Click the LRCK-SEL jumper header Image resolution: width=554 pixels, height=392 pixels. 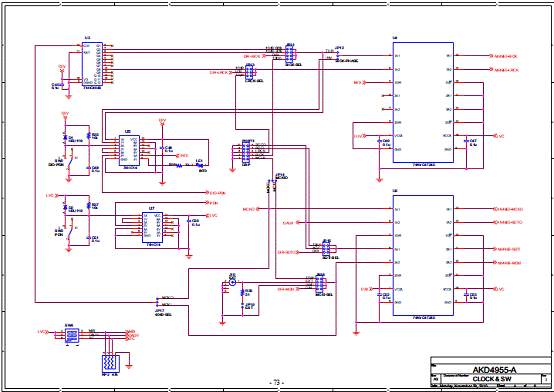(x=250, y=72)
